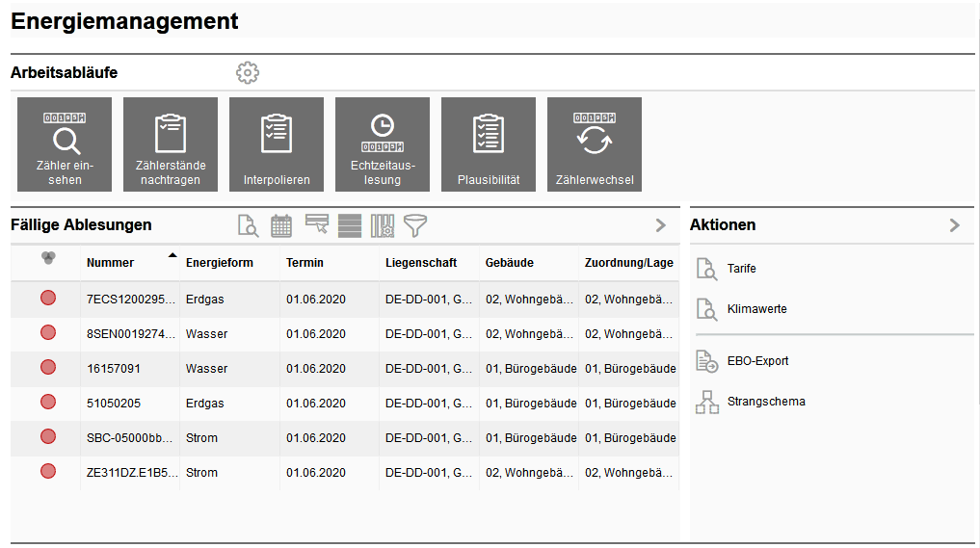Open column configuration icon with gear

click(x=383, y=226)
